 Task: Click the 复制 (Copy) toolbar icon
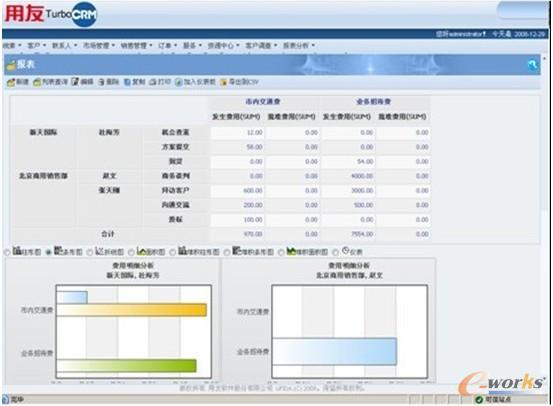[x=127, y=82]
